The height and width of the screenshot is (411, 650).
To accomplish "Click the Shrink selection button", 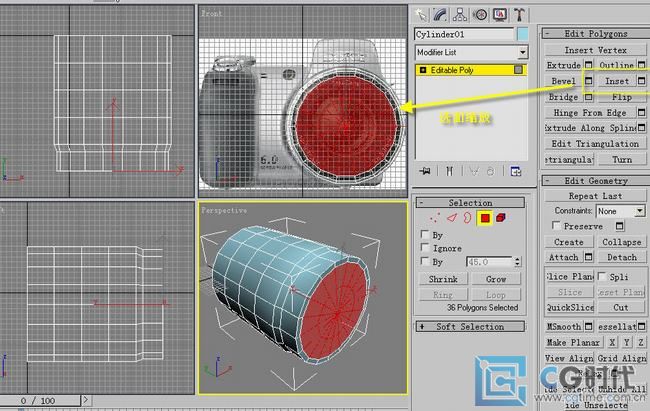I will (x=443, y=279).
